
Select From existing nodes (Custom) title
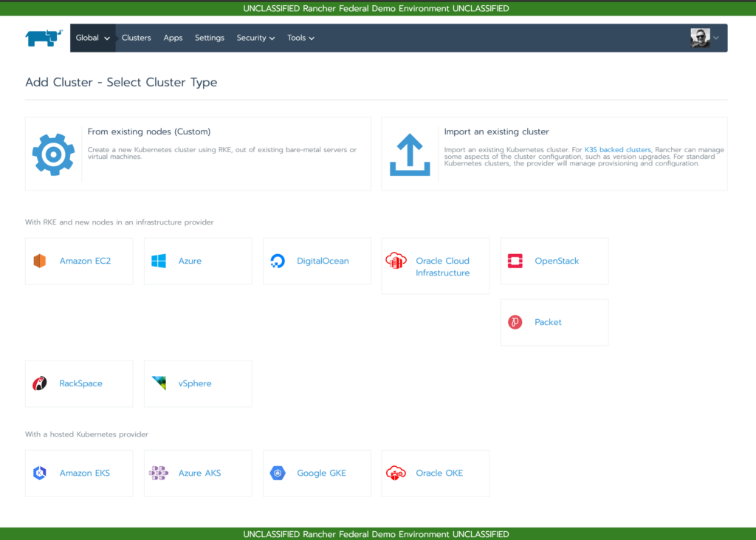[x=149, y=131]
